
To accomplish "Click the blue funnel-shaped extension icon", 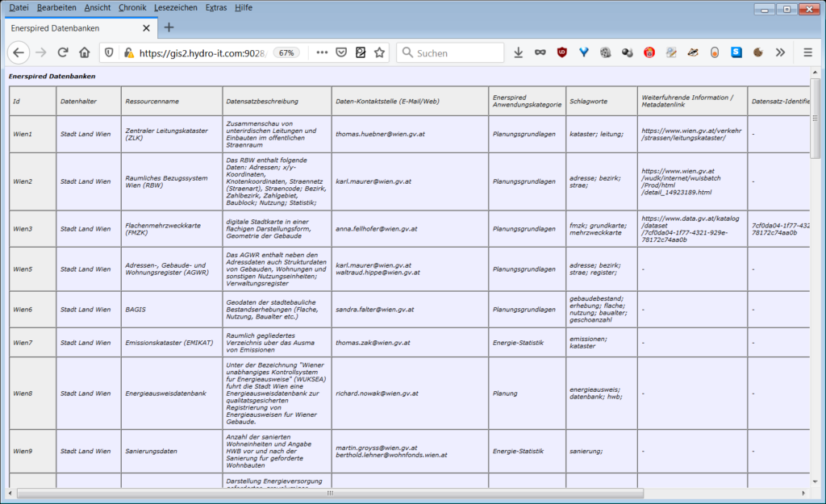I will point(584,52).
